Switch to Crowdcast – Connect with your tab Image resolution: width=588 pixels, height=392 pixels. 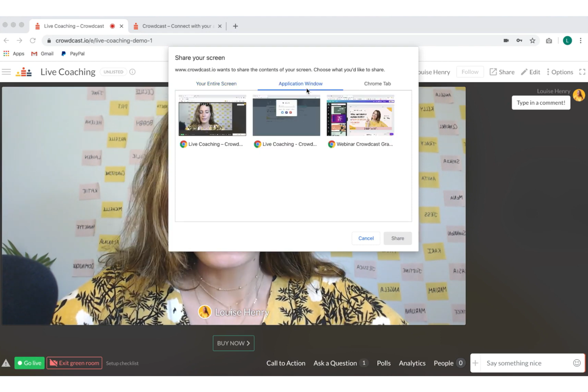(177, 26)
